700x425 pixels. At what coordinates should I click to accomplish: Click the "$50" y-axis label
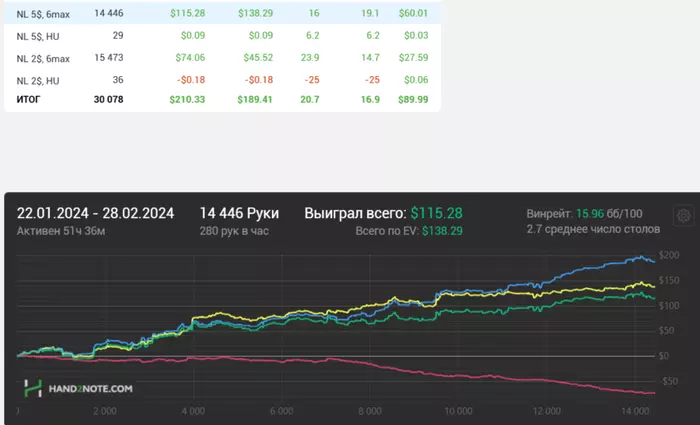coord(667,331)
